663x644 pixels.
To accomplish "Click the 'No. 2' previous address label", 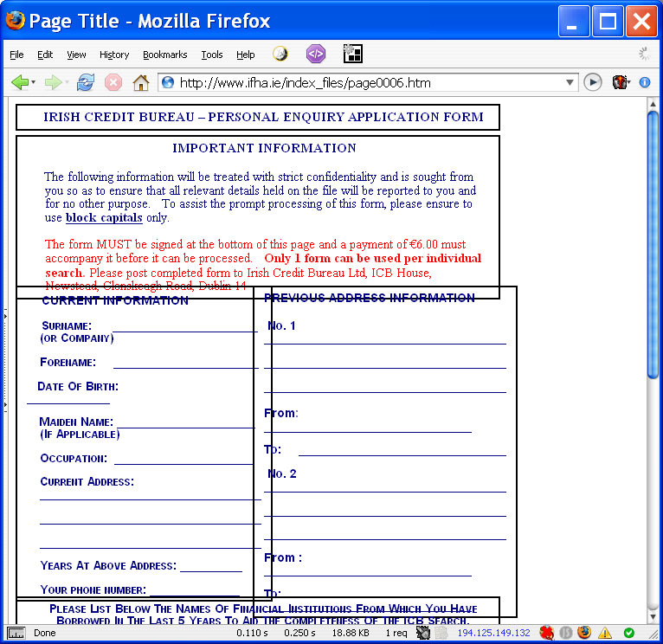I will click(x=282, y=474).
